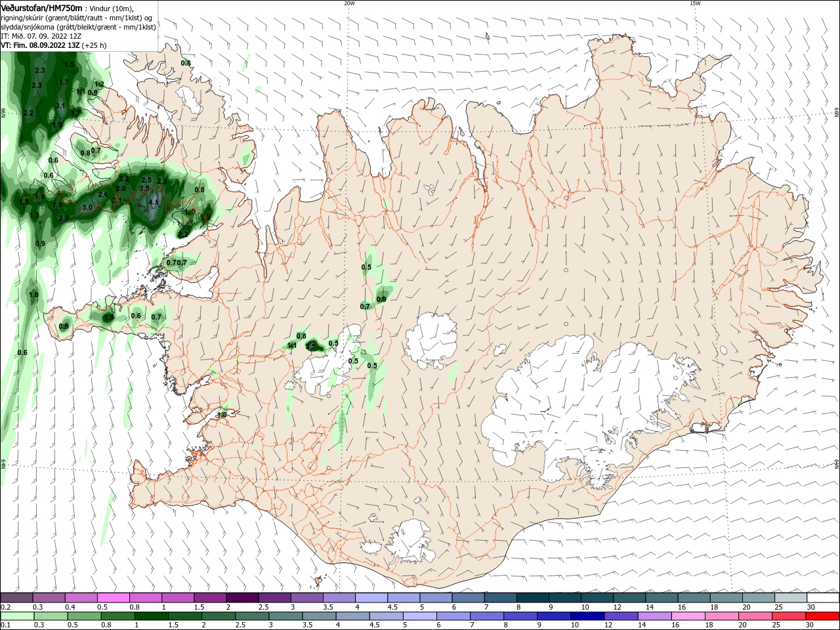This screenshot has height=630, width=840.
Task: Select the gray-green swatch labeled 2.5 in lower legend
Action: pos(252,616)
